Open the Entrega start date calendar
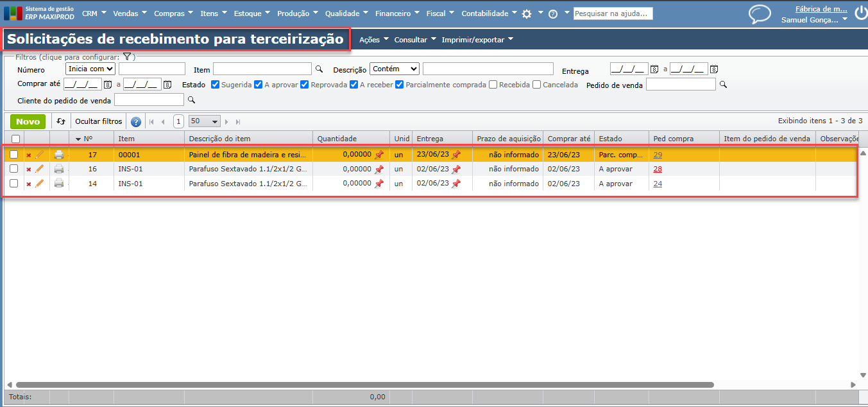Image resolution: width=868 pixels, height=407 pixels. point(654,69)
